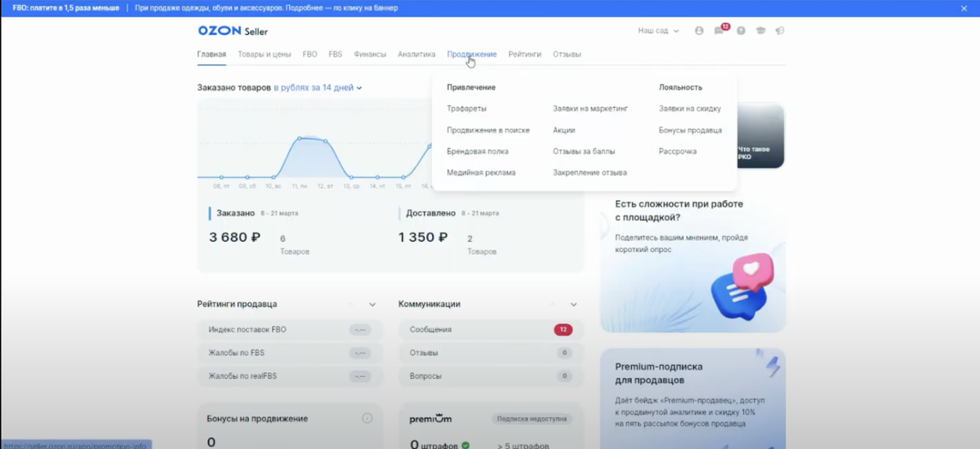Open the Вопросы row in Коммуникации
This screenshot has width=980, height=449.
click(490, 376)
